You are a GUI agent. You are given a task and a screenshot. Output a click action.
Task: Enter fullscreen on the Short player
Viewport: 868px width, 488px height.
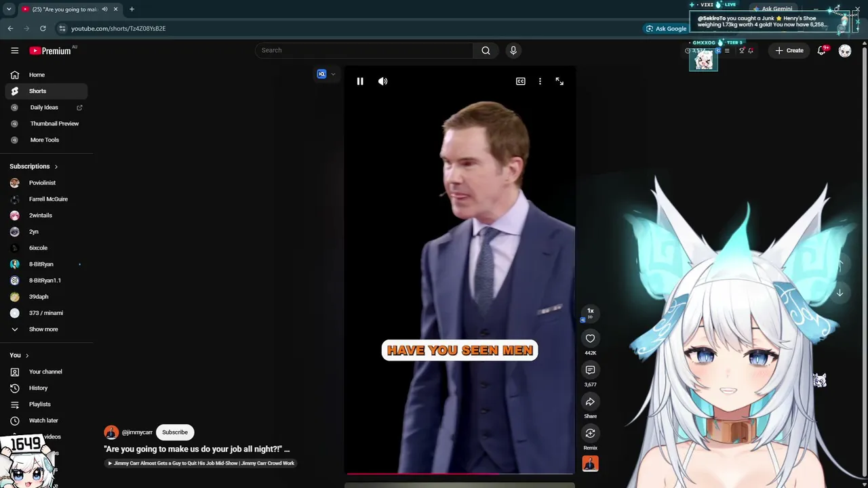tap(559, 81)
